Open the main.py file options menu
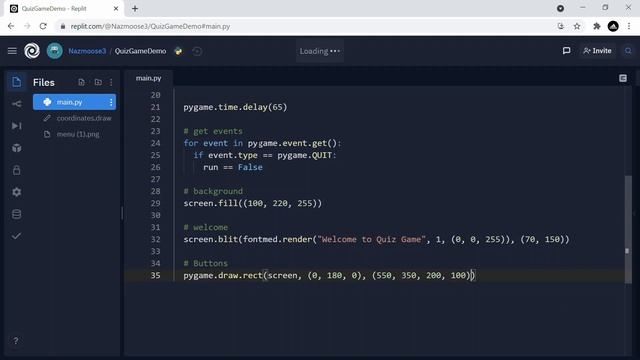Viewport: 640px width, 360px height. click(x=111, y=102)
